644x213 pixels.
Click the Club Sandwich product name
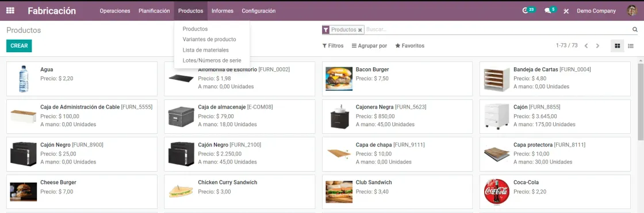(x=374, y=182)
